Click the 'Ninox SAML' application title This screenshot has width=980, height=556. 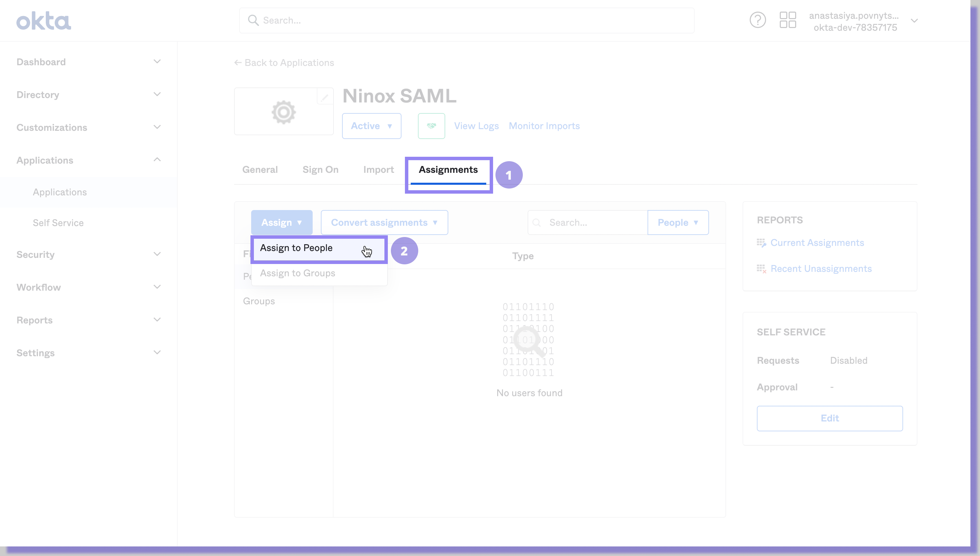399,96
